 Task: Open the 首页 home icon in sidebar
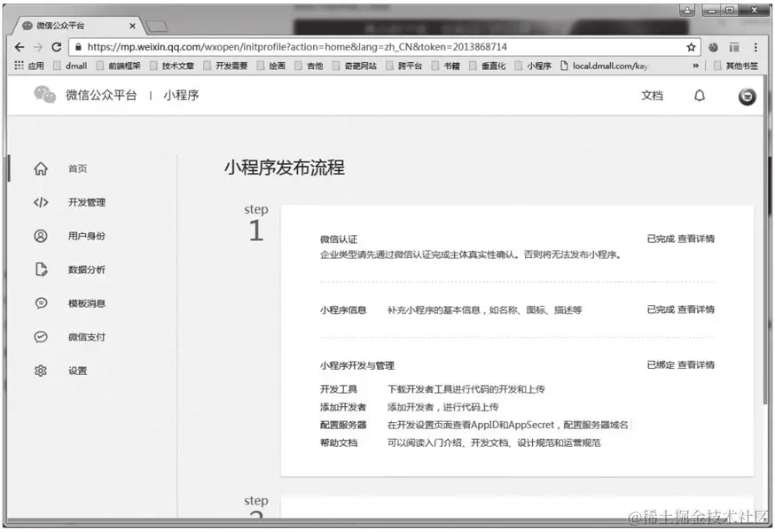(40, 168)
